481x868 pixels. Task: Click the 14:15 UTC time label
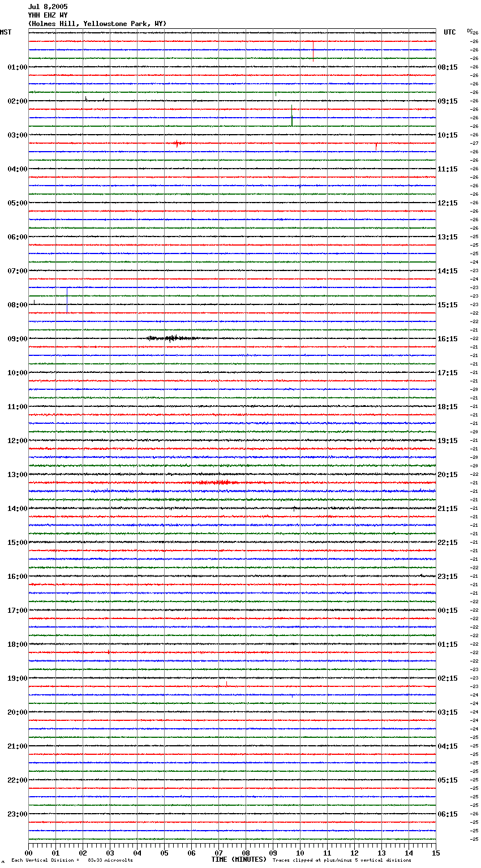pyautogui.click(x=448, y=271)
